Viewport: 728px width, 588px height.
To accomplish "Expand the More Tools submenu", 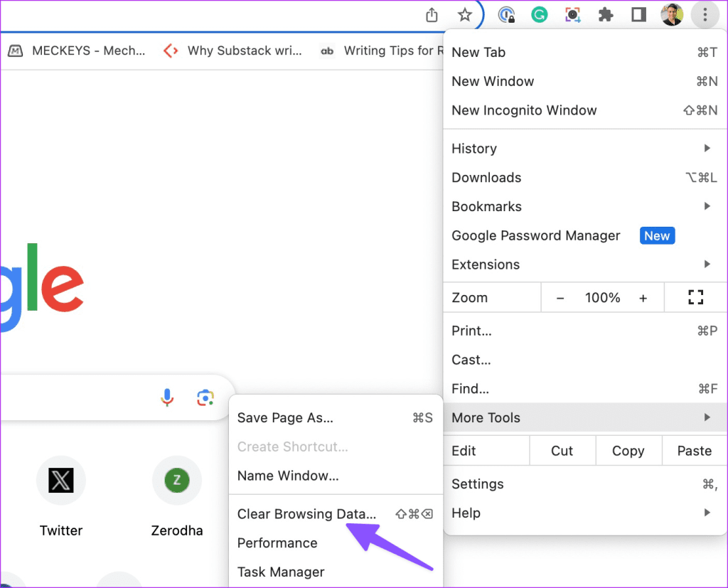I will tap(585, 417).
